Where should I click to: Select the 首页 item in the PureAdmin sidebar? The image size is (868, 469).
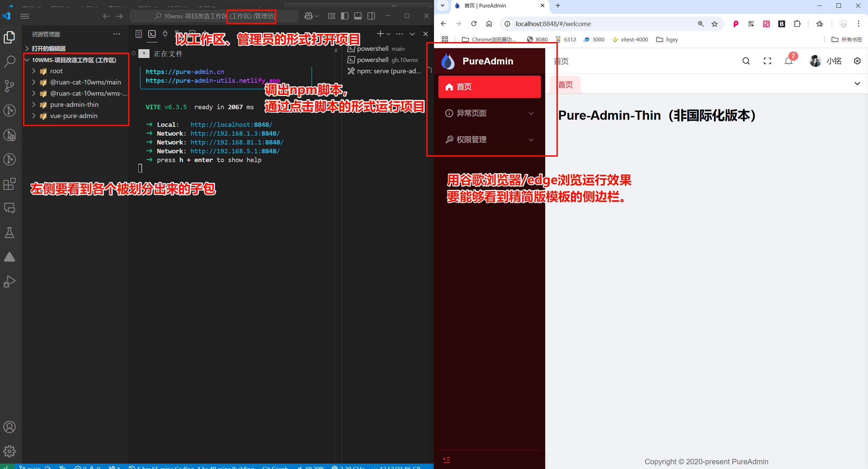(x=489, y=87)
